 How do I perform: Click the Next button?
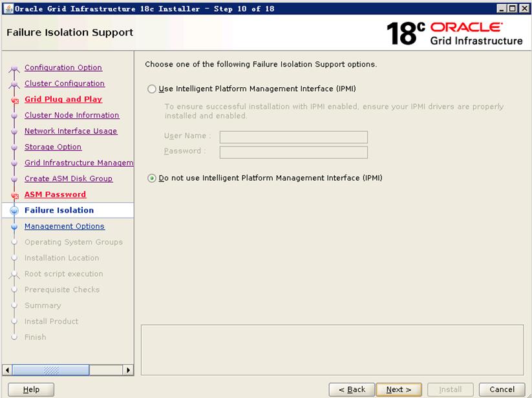click(399, 390)
